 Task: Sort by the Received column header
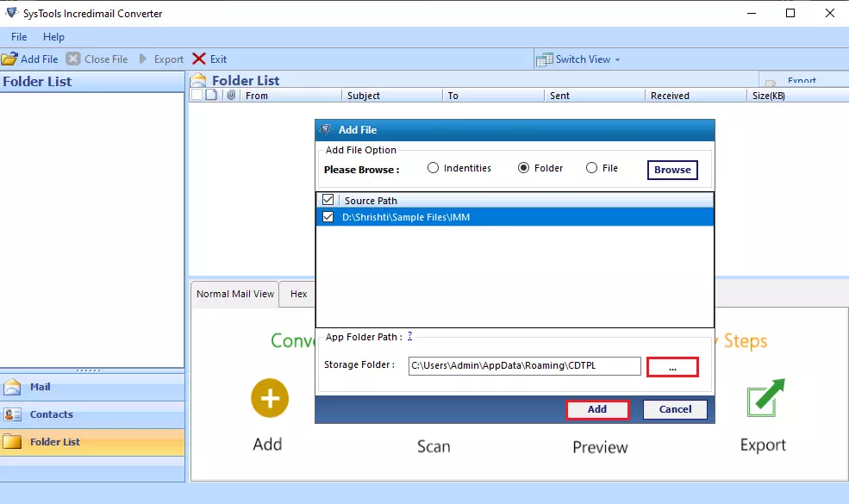(x=696, y=96)
